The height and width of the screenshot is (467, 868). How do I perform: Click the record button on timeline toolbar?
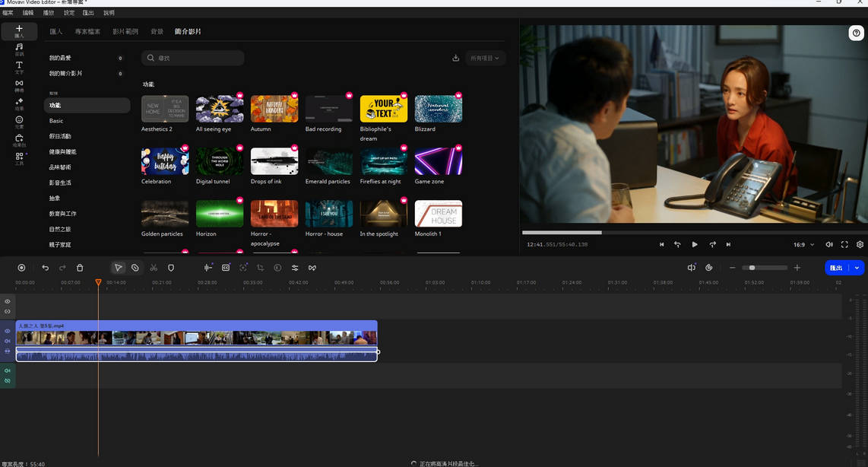click(x=21, y=268)
